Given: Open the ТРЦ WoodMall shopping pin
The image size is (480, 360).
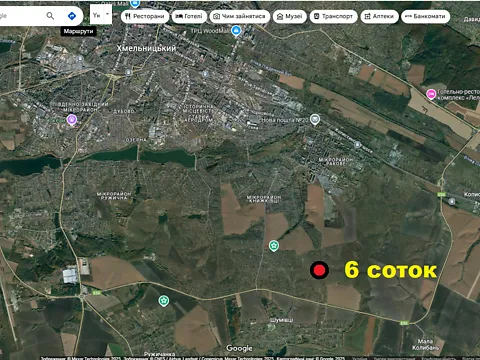Looking at the screenshot, I should pyautogui.click(x=236, y=31).
